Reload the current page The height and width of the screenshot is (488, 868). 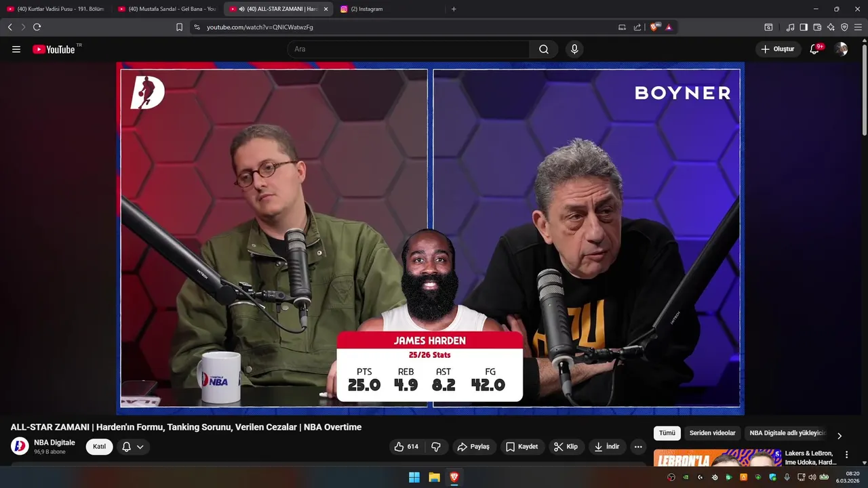pyautogui.click(x=37, y=27)
